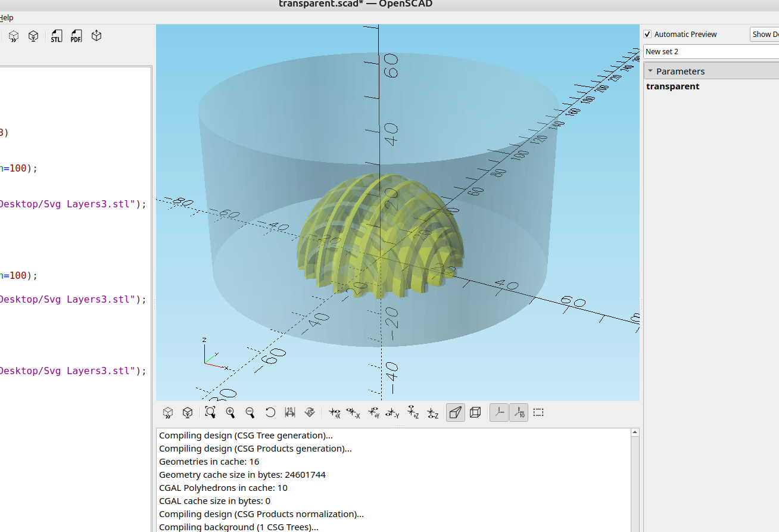Toggle the scale markers display
The width and height of the screenshot is (779, 532).
pos(519,412)
